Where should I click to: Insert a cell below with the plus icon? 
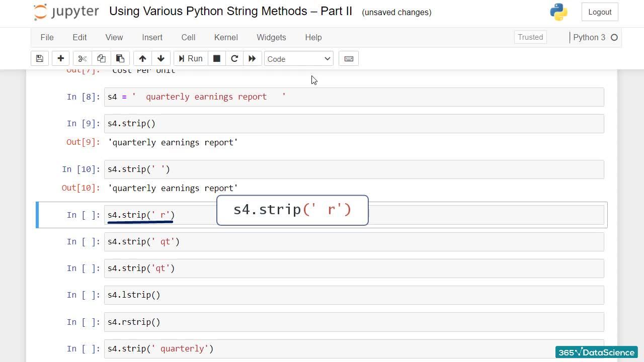pyautogui.click(x=60, y=59)
